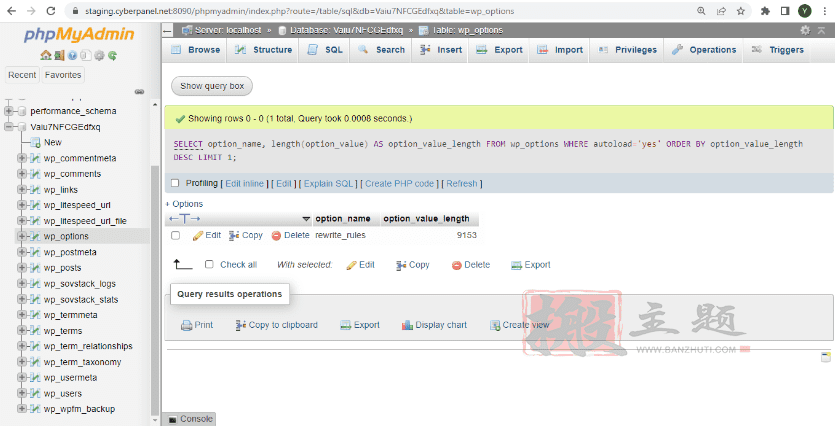Toggle the Profiling checkbox
The image size is (835, 432).
click(x=175, y=183)
